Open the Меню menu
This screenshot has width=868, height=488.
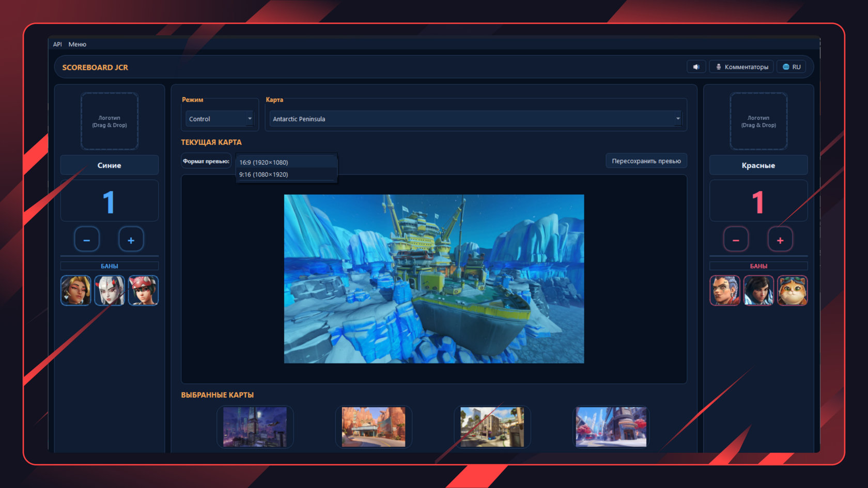(x=78, y=44)
